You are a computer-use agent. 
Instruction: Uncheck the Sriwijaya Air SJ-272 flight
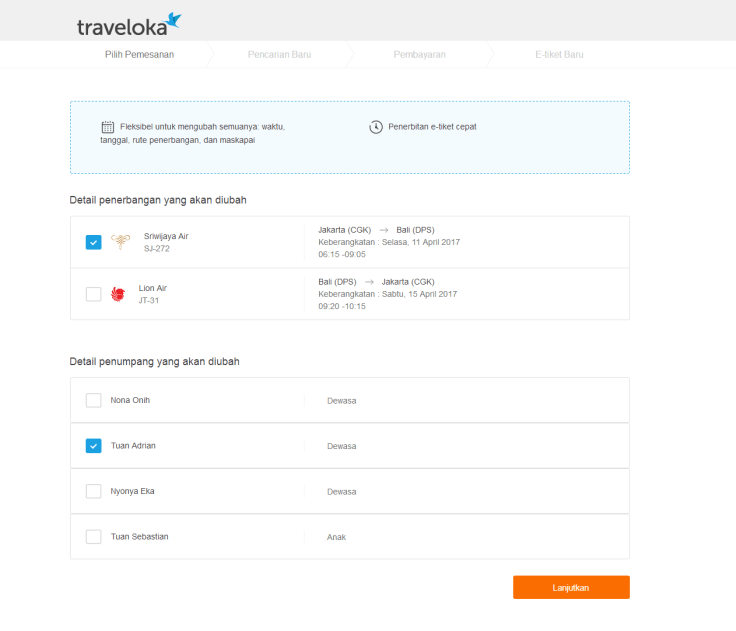pyautogui.click(x=93, y=242)
